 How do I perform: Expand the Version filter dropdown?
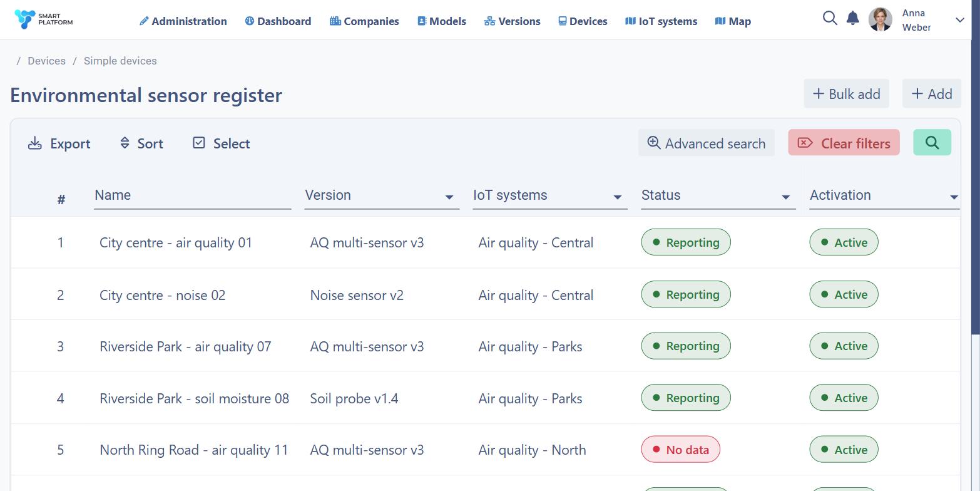[x=449, y=197]
